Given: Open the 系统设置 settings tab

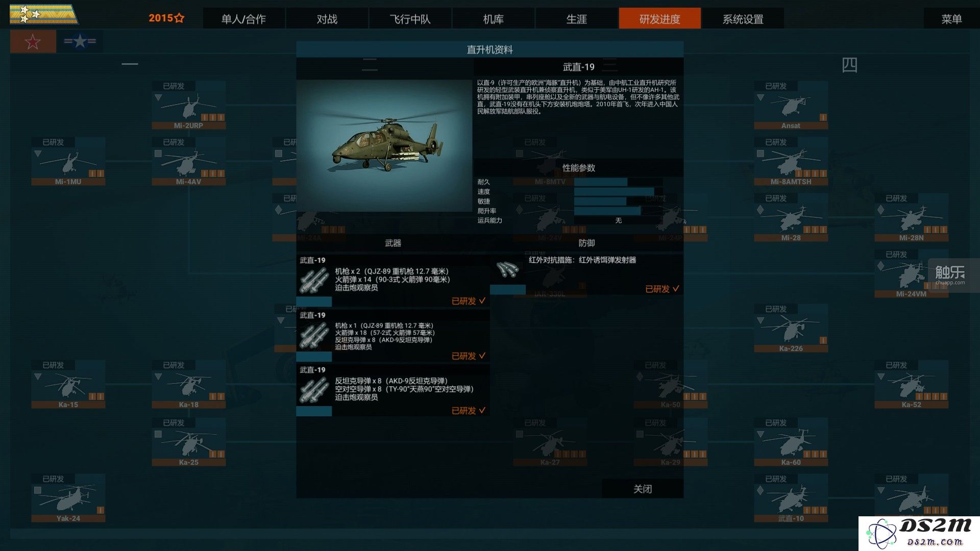Looking at the screenshot, I should click(x=743, y=19).
